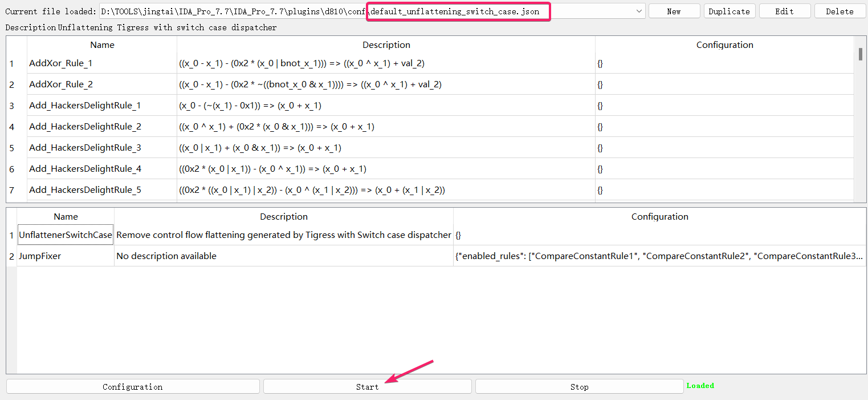This screenshot has width=868, height=400.
Task: Click JumpFixer enabled_rules configuration cell
Action: [x=659, y=256]
